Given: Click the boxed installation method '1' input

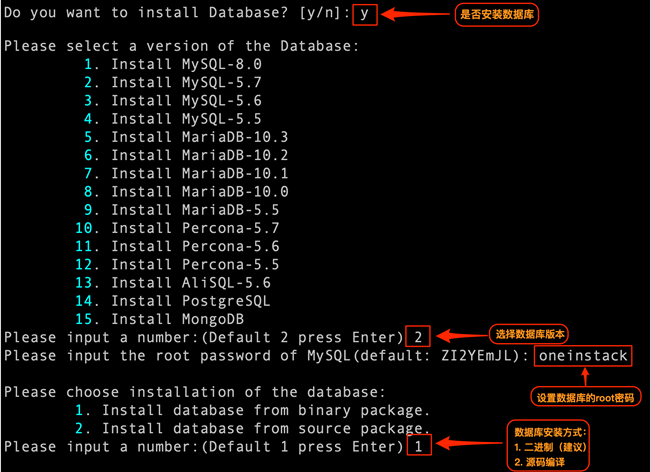Looking at the screenshot, I should pyautogui.click(x=420, y=447).
